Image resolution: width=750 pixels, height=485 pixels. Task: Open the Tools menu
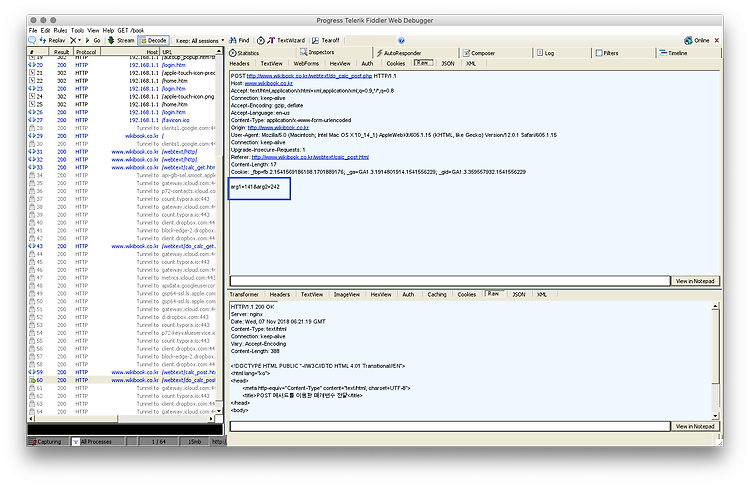(x=77, y=30)
